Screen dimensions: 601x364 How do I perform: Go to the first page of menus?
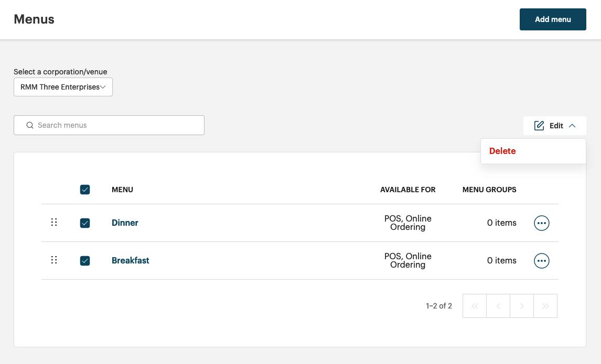(x=475, y=306)
